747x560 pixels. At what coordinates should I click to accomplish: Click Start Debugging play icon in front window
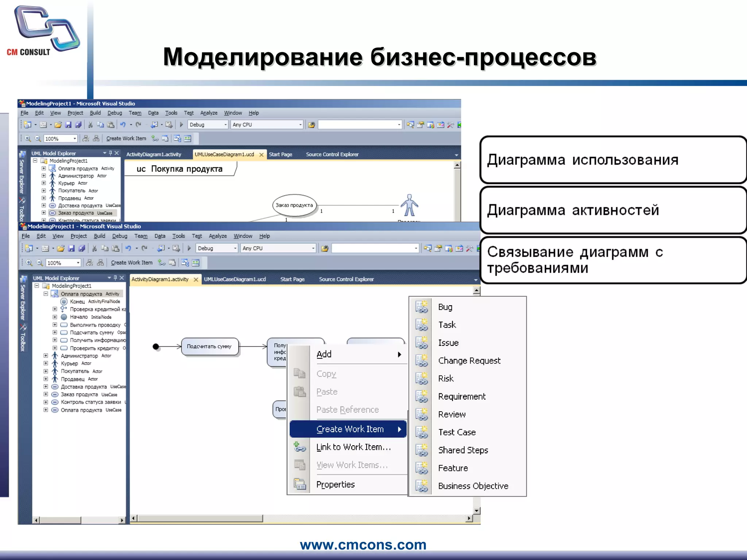189,248
